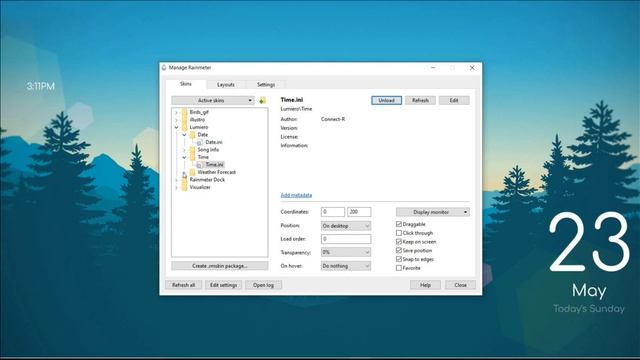Mark the skin as Favorite

coord(399,268)
